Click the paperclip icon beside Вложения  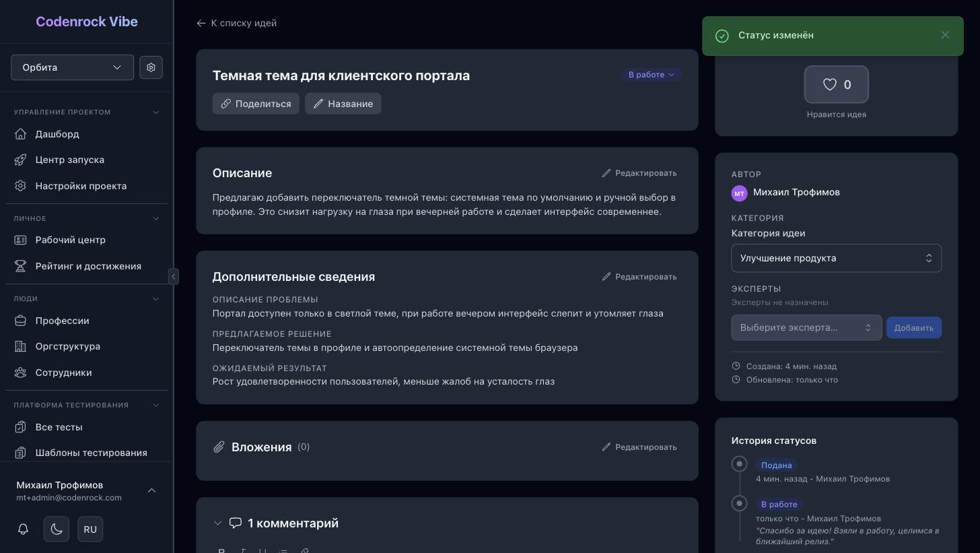[x=219, y=447]
